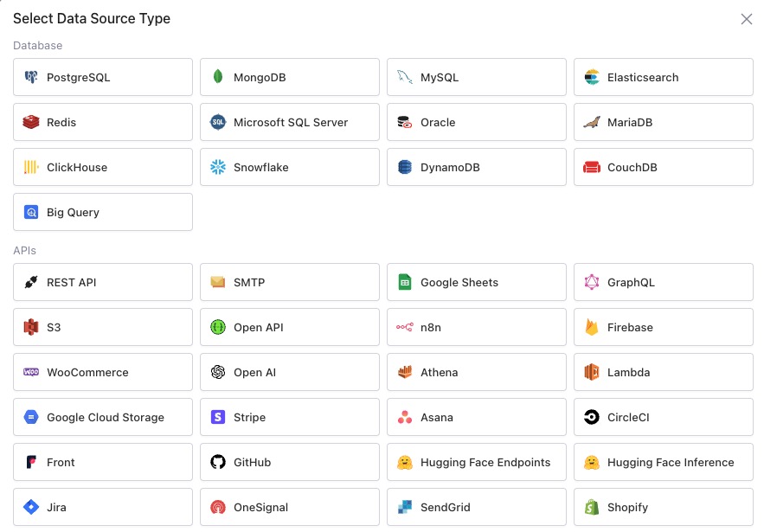The image size is (764, 532).
Task: Pick the REST API data source
Action: (102, 283)
